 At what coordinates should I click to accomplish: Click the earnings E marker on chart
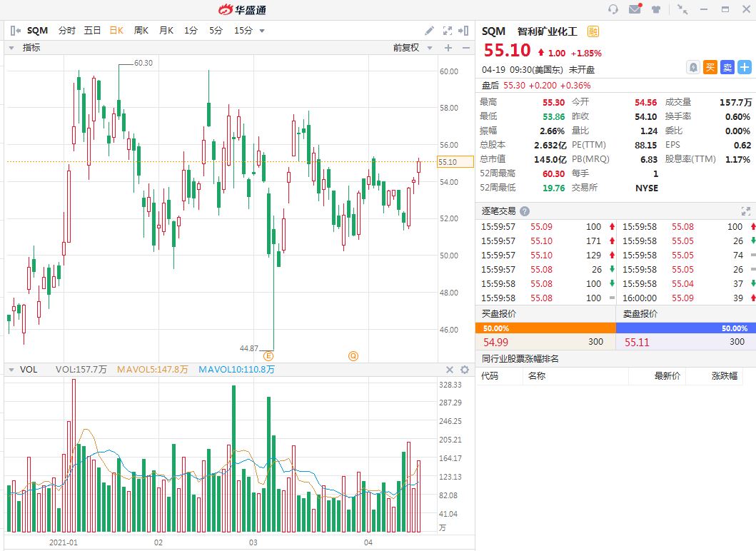click(x=268, y=355)
